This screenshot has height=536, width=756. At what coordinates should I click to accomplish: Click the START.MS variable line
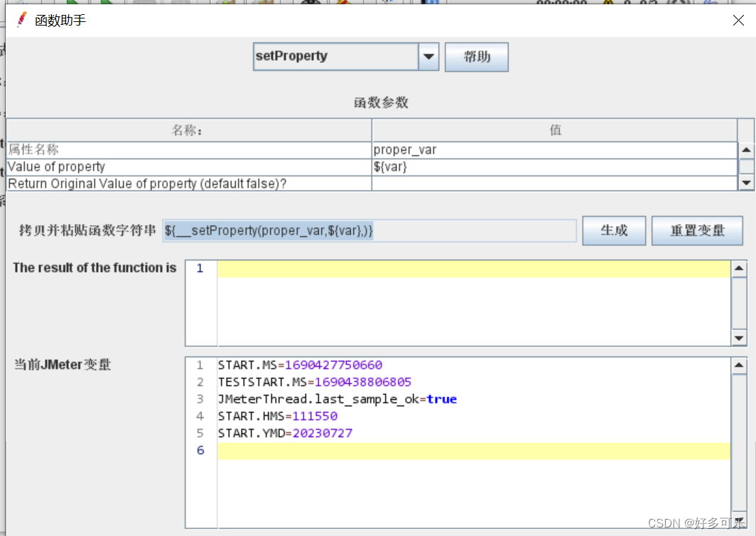[x=300, y=365]
